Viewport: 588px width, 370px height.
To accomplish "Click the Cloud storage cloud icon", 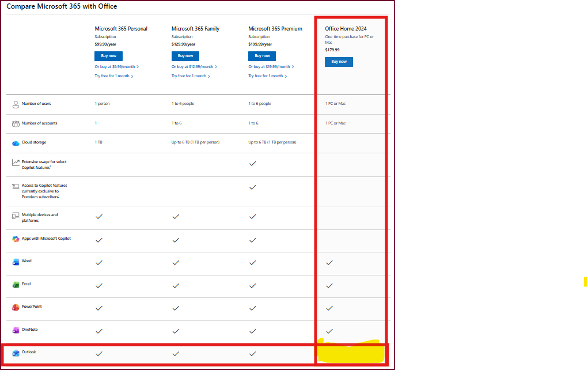I will pyautogui.click(x=16, y=143).
